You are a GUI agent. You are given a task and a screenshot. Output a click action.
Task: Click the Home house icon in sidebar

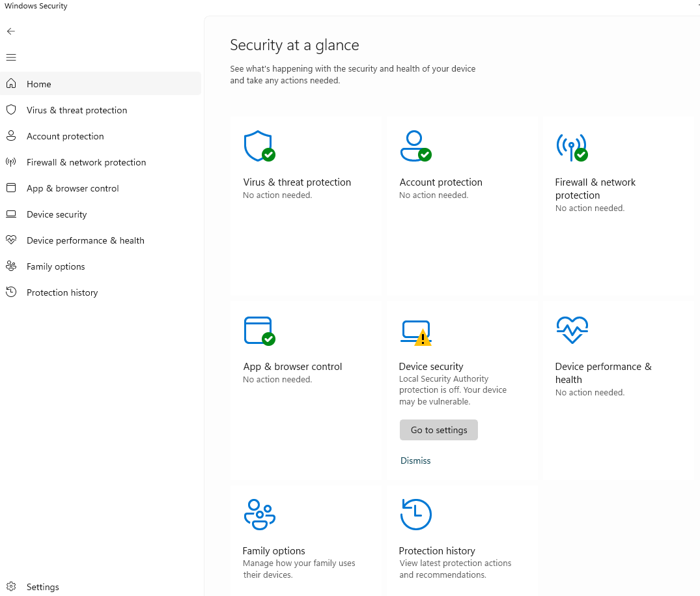click(x=11, y=83)
